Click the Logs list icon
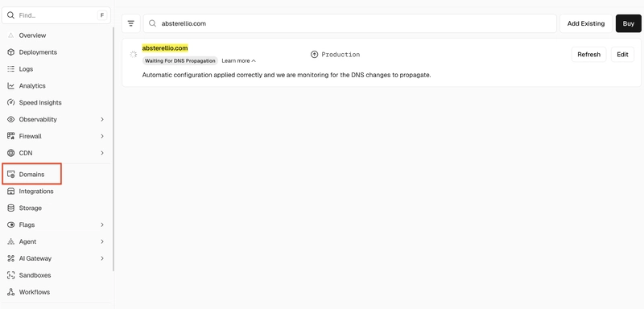Image resolution: width=644 pixels, height=309 pixels. (x=11, y=69)
